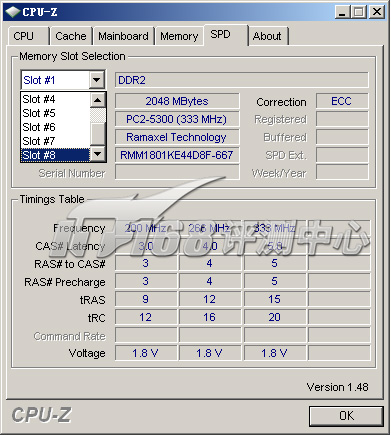Expand the memory slot dropdown arrow

coord(97,80)
